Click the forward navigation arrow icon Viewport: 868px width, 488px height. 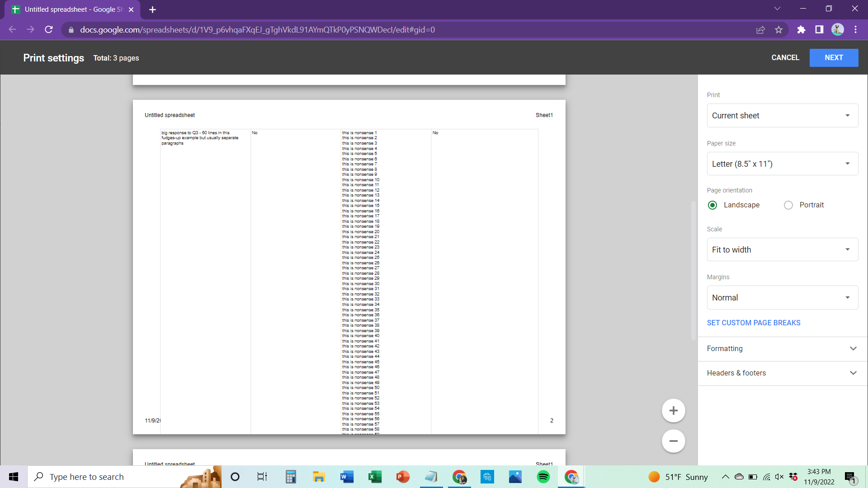click(x=30, y=30)
